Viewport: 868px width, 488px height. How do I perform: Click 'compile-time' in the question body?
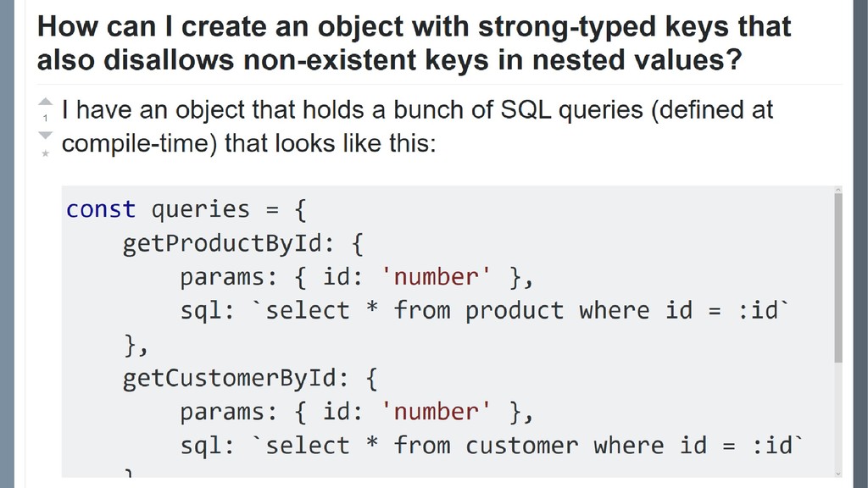[x=139, y=144]
